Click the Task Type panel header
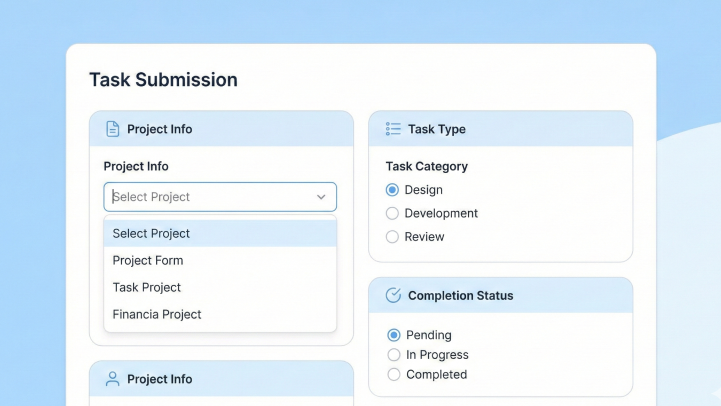Screen dimensions: 721x406 pyautogui.click(x=500, y=129)
